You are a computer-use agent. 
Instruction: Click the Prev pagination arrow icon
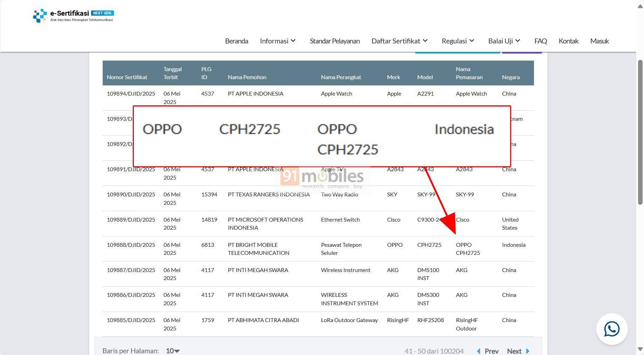pyautogui.click(x=478, y=351)
